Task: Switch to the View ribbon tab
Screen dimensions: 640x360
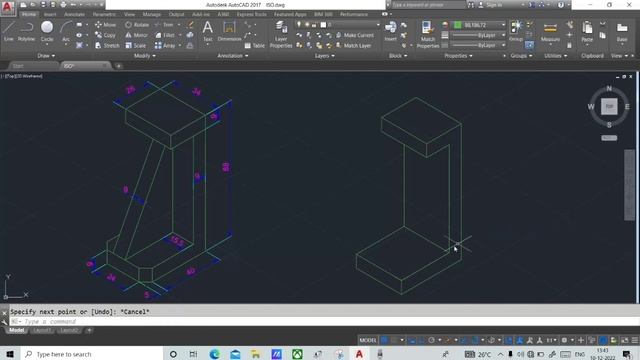Action: (129, 14)
